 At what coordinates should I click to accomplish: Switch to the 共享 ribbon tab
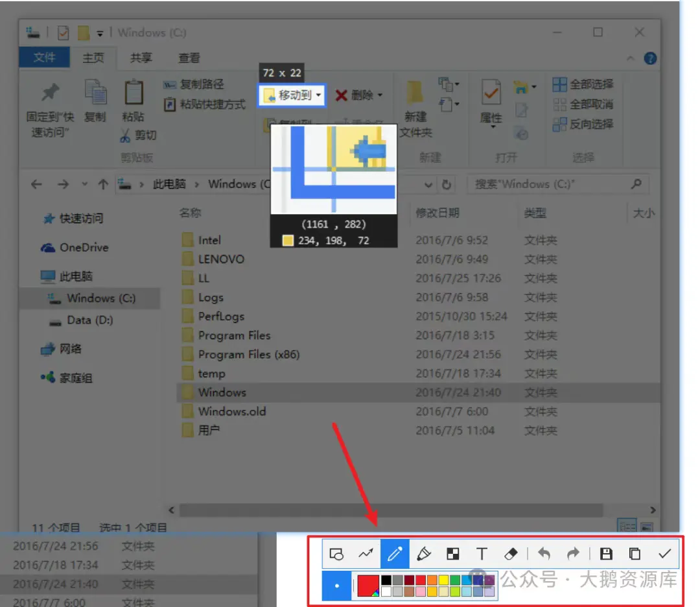tap(141, 58)
